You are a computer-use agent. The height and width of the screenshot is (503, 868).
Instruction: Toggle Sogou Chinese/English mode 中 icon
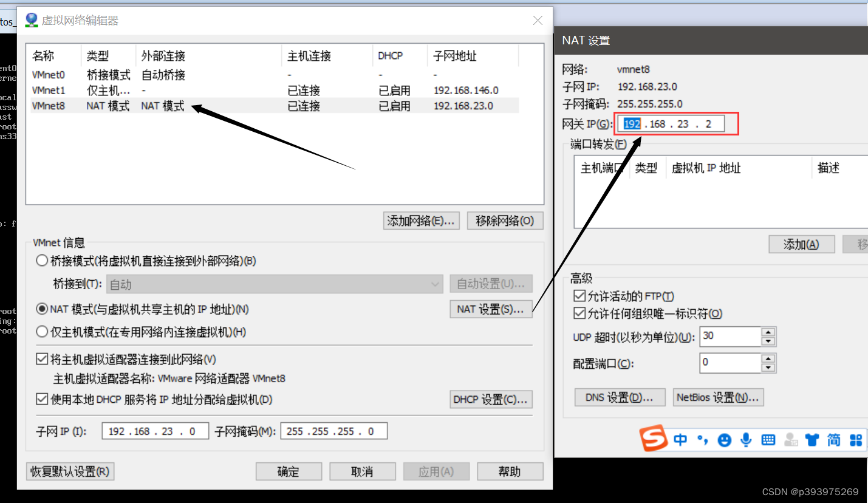681,440
